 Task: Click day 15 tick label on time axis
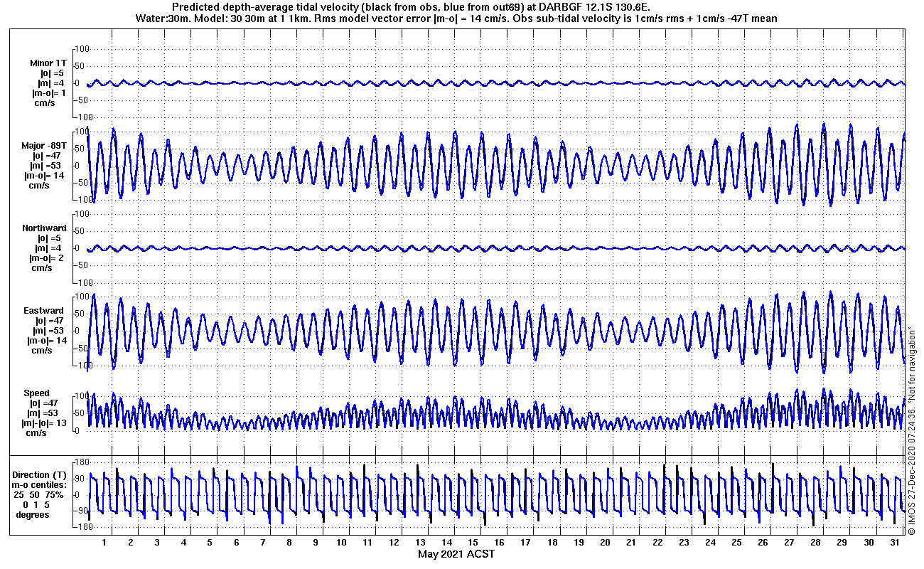point(474,543)
